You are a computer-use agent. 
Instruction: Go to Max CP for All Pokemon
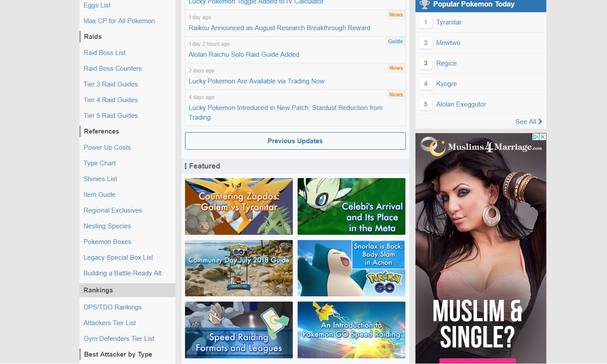click(x=119, y=21)
